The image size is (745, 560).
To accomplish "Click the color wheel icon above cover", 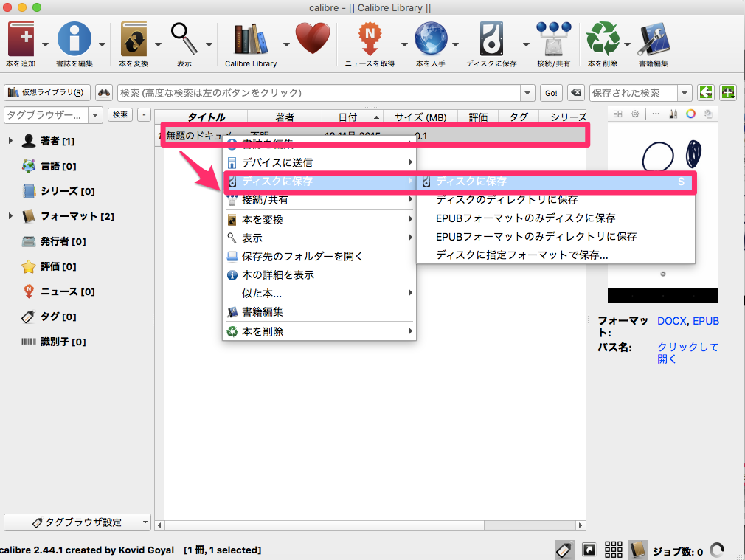I will click(690, 114).
